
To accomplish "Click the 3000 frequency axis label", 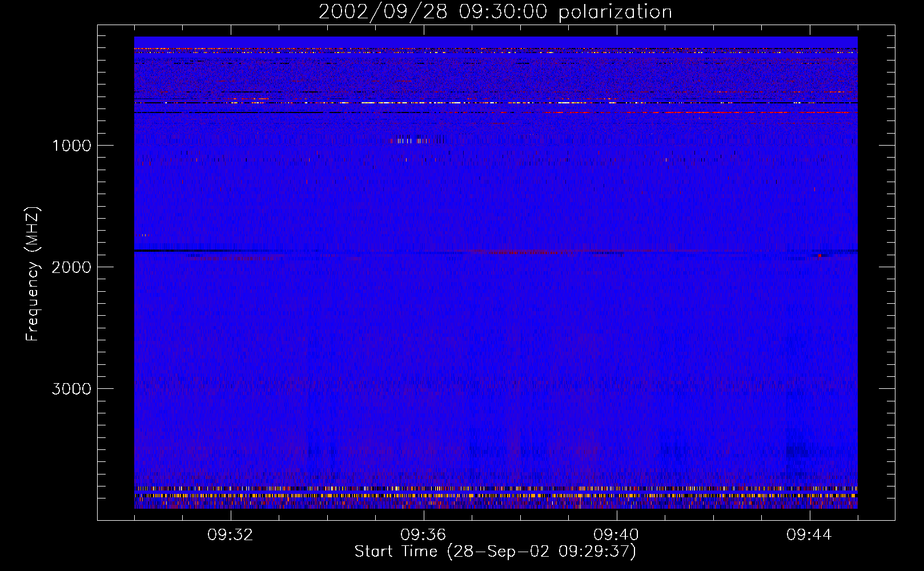I will 71,389.
